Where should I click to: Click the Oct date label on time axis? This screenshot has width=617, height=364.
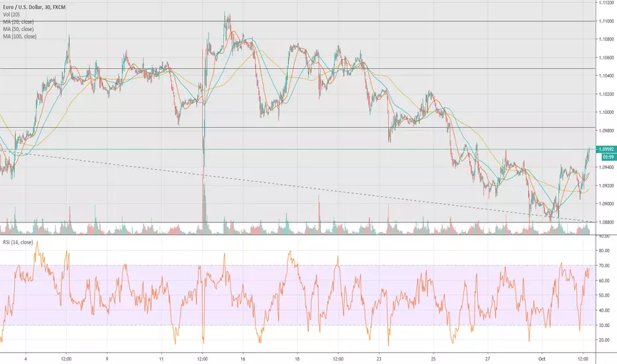tap(542, 359)
